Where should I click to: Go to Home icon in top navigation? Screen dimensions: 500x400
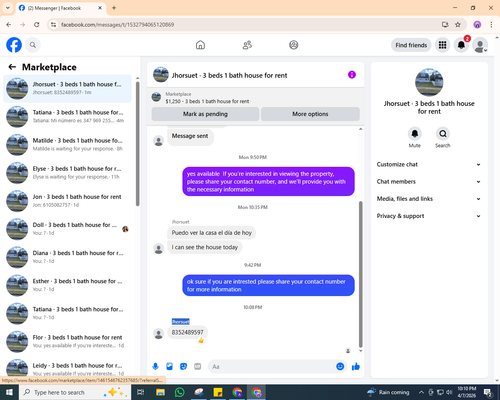200,45
